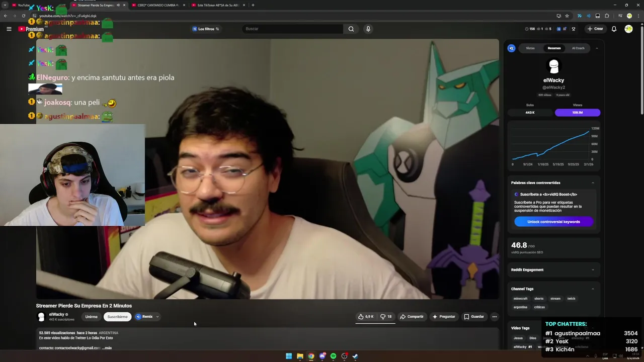Click the views growth line chart
644x362 pixels.
tap(553, 146)
